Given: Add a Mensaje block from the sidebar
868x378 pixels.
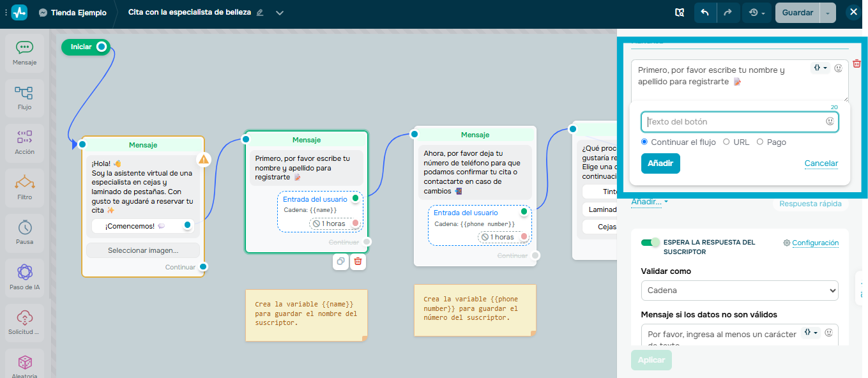Looking at the screenshot, I should (x=25, y=53).
